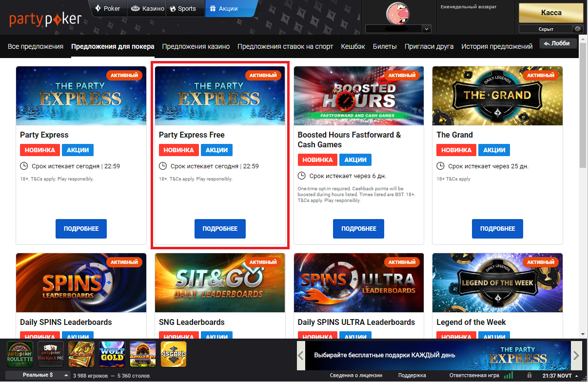Open the Book of Dead slot icon
Viewport: 588px width, 382px height.
81,354
